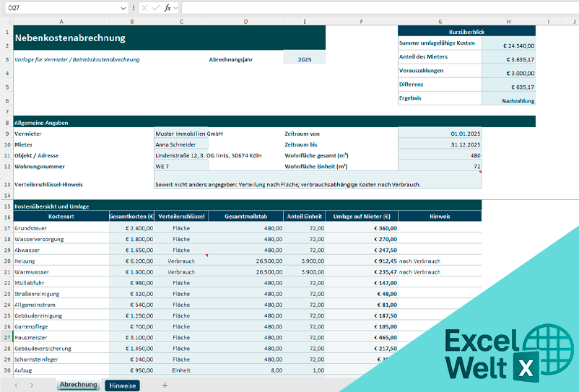Click the WE 7 apartment number cell

(x=181, y=167)
